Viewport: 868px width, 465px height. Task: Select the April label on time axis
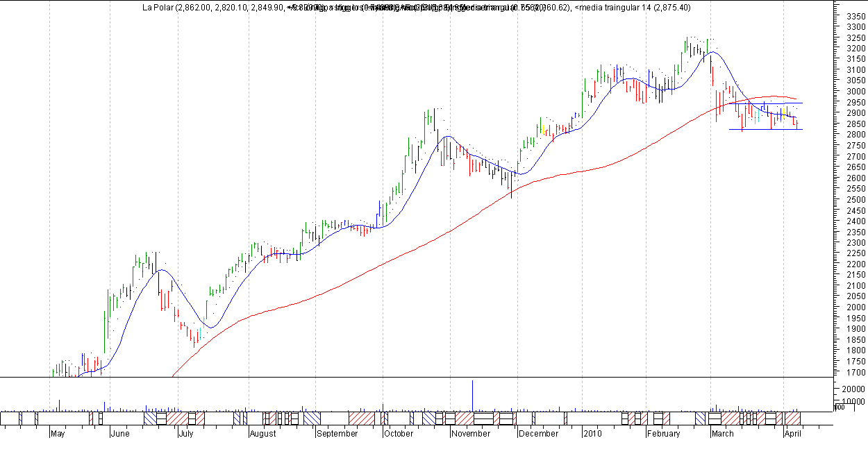pyautogui.click(x=793, y=434)
